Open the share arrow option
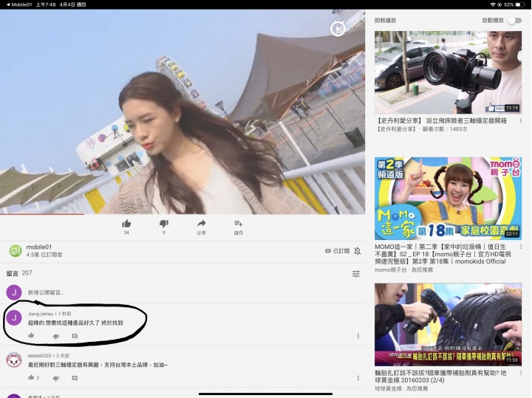The image size is (532, 398). tap(201, 224)
